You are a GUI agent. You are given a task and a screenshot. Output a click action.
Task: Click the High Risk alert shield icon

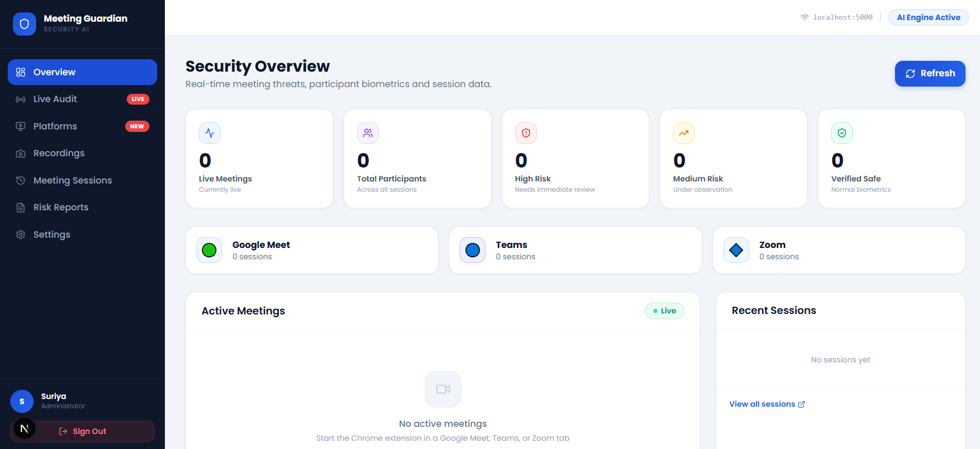point(526,133)
